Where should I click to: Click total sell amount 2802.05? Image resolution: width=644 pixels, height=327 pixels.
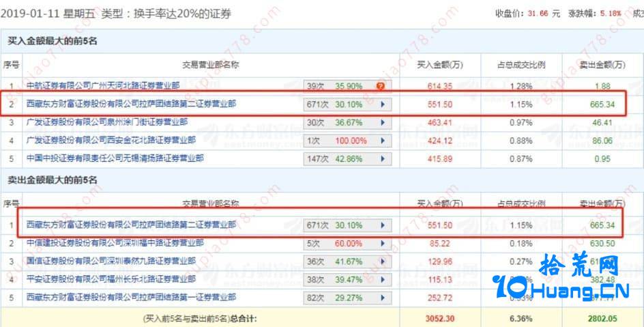(602, 319)
